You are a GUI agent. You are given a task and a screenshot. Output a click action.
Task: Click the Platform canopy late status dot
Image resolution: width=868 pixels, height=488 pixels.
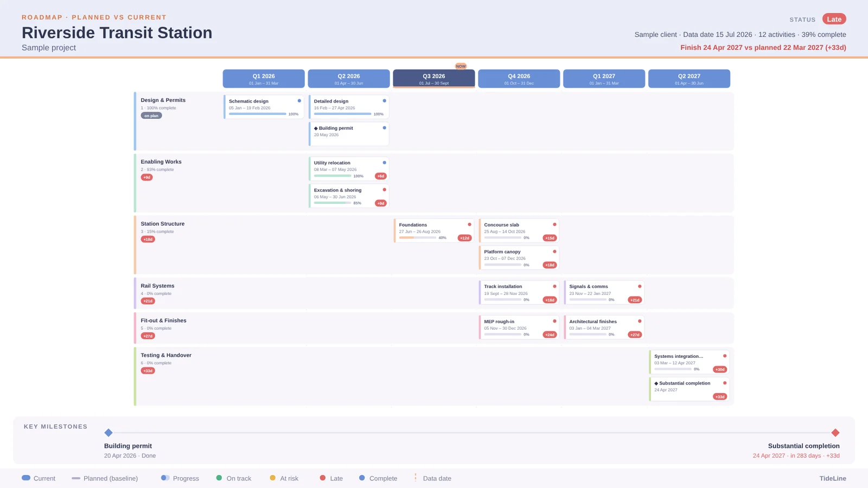(554, 252)
